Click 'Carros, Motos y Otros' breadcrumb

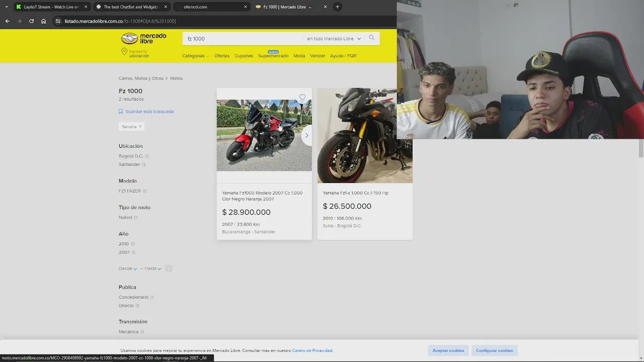coord(141,78)
